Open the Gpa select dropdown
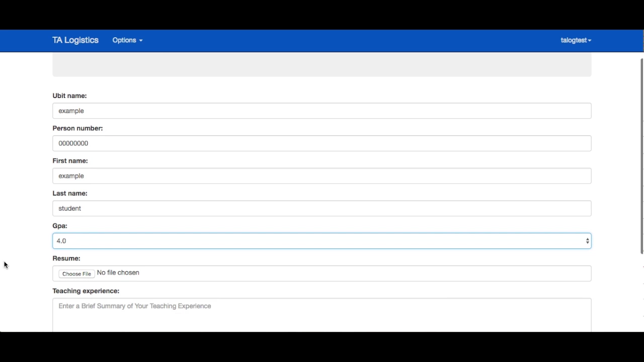The width and height of the screenshot is (644, 362). 322,241
